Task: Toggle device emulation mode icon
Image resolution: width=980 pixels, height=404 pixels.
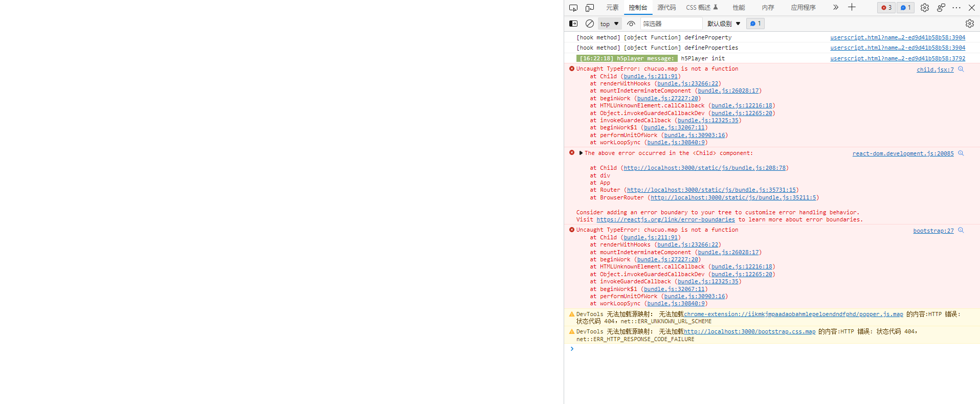Action: click(589, 8)
